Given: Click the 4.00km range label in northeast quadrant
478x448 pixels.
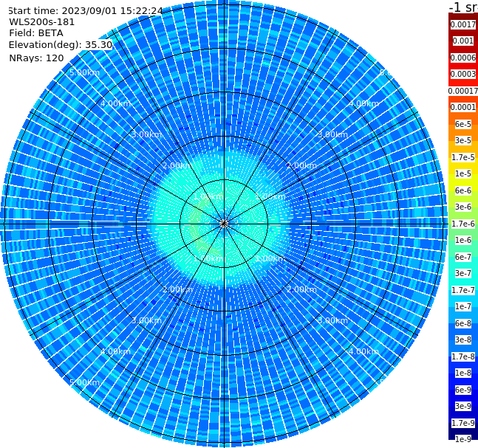Looking at the screenshot, I should coord(363,103).
